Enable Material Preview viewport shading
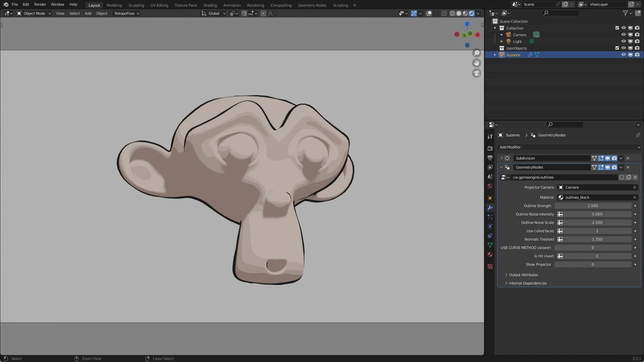The width and height of the screenshot is (644, 362). (x=465, y=13)
